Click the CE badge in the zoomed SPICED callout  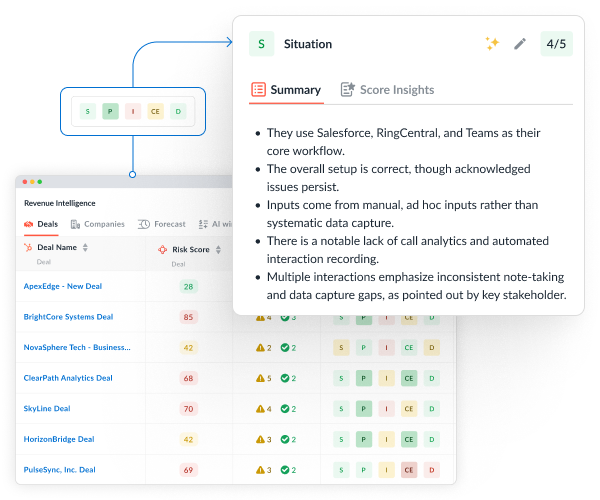pos(155,112)
